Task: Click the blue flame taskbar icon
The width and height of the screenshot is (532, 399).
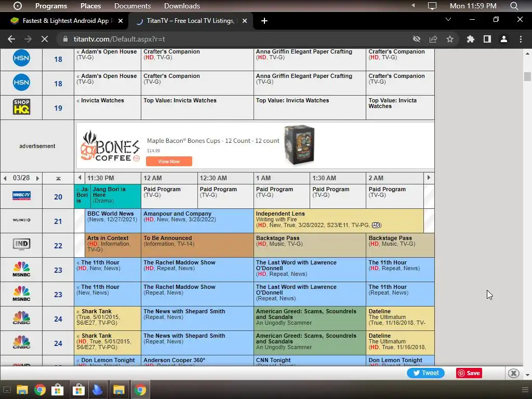Action: [x=97, y=390]
